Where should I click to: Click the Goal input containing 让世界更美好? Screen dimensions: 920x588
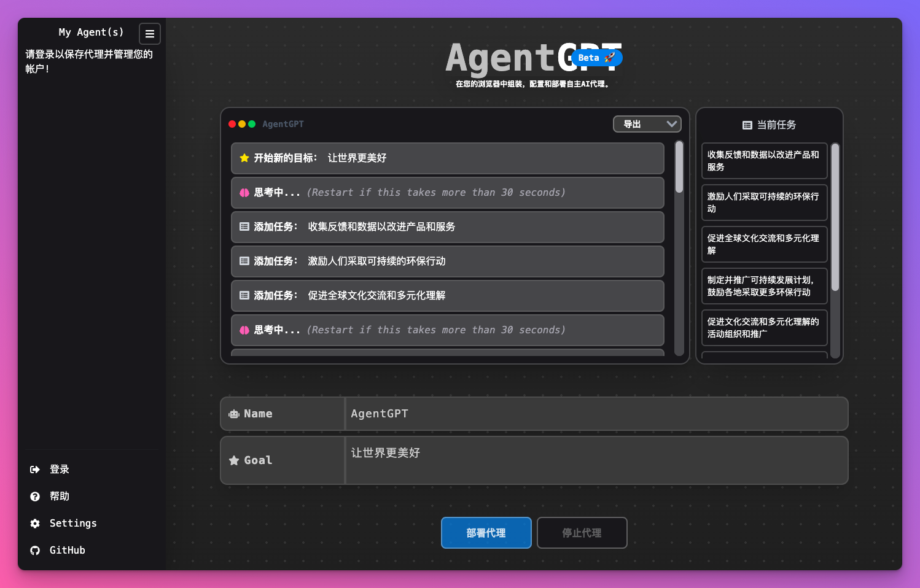[x=596, y=460]
